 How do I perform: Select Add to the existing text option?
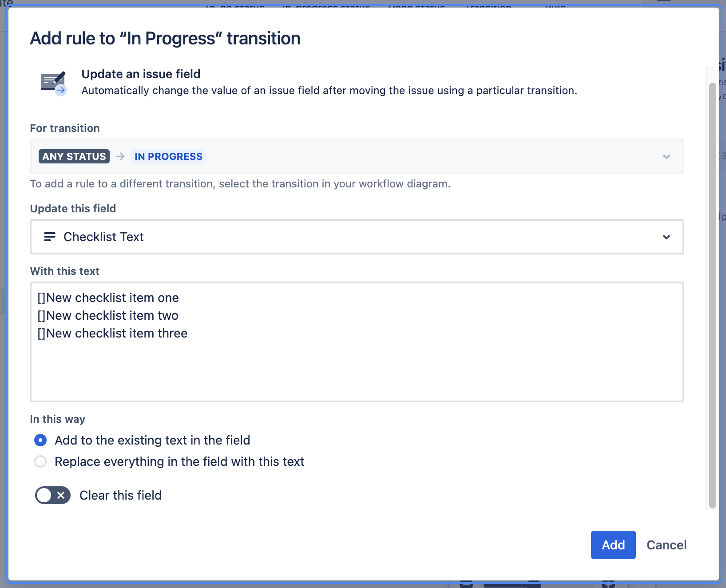(40, 440)
